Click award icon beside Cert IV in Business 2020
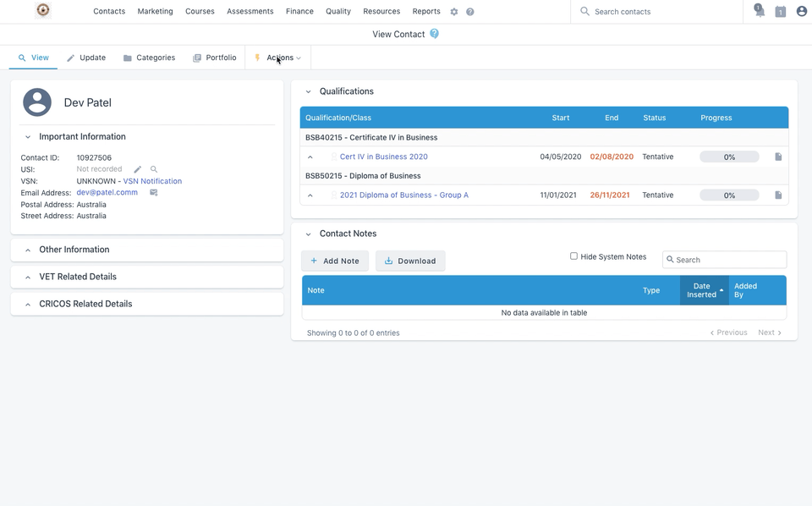812x506 pixels. click(x=334, y=157)
